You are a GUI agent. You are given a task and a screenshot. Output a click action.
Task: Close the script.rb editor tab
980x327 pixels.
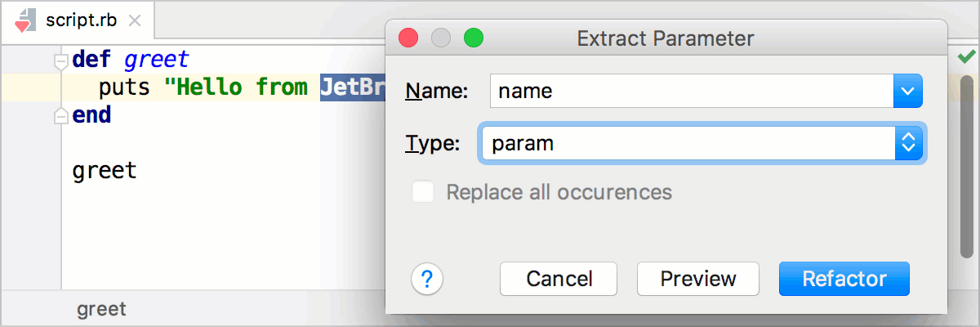pyautogui.click(x=135, y=22)
